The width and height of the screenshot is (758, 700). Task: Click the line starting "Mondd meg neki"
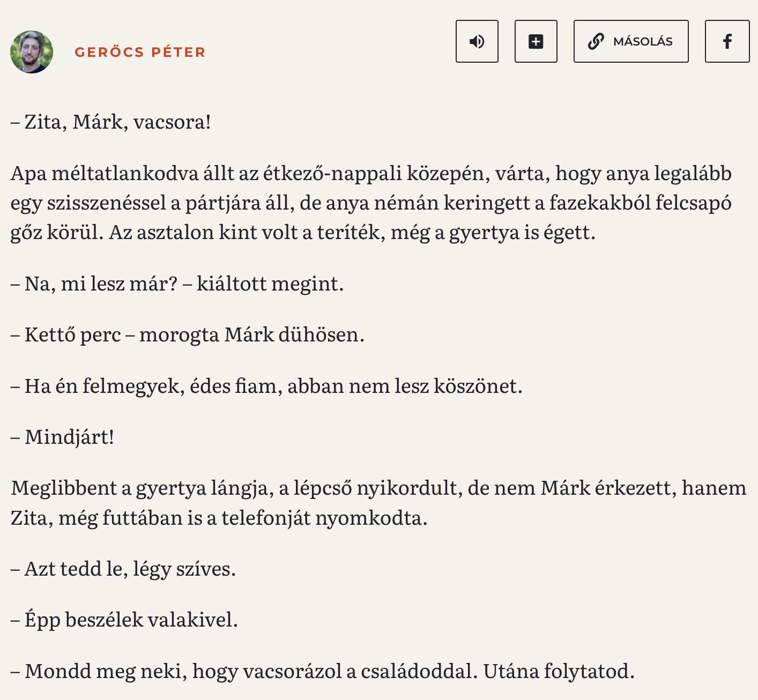tap(323, 671)
